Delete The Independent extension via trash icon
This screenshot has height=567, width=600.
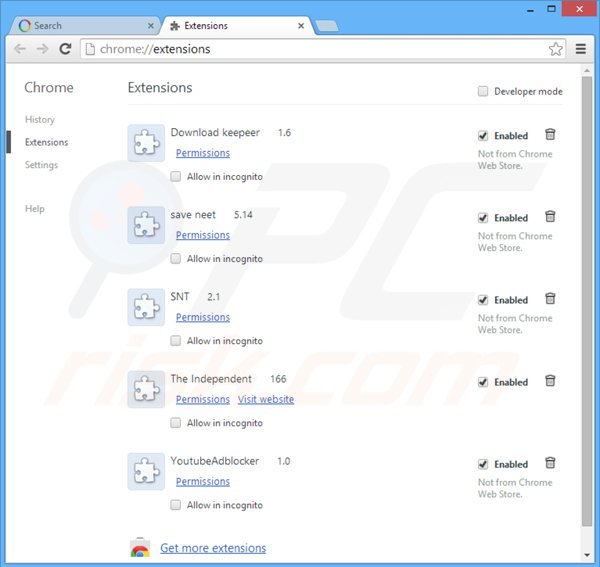coord(550,381)
